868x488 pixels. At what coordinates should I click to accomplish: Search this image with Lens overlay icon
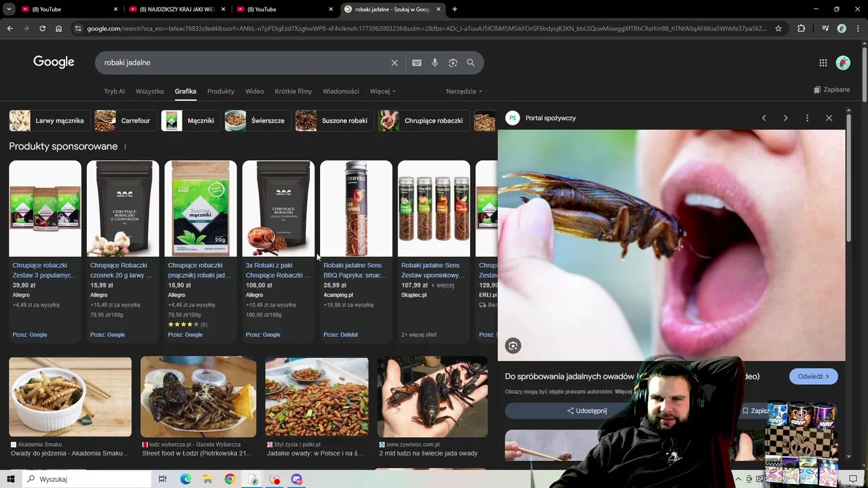(513, 346)
